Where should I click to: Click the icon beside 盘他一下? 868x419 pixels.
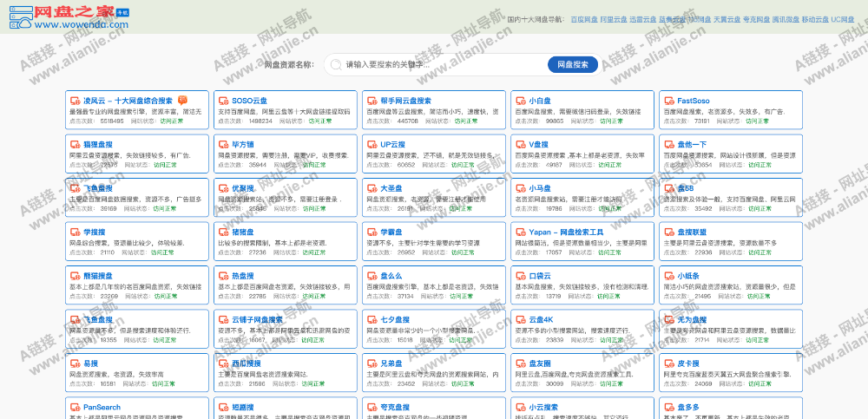point(669,145)
